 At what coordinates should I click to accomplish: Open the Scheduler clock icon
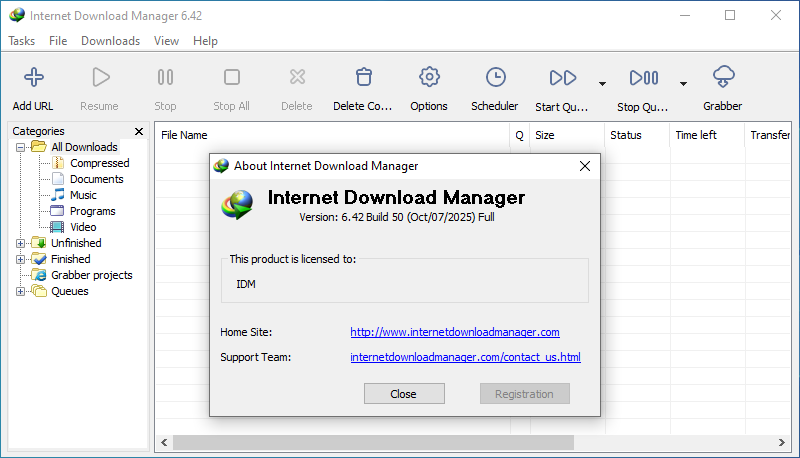click(x=495, y=78)
